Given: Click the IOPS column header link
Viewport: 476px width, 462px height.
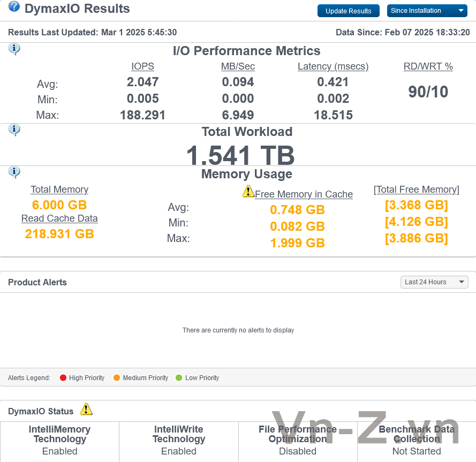Looking at the screenshot, I should (142, 66).
